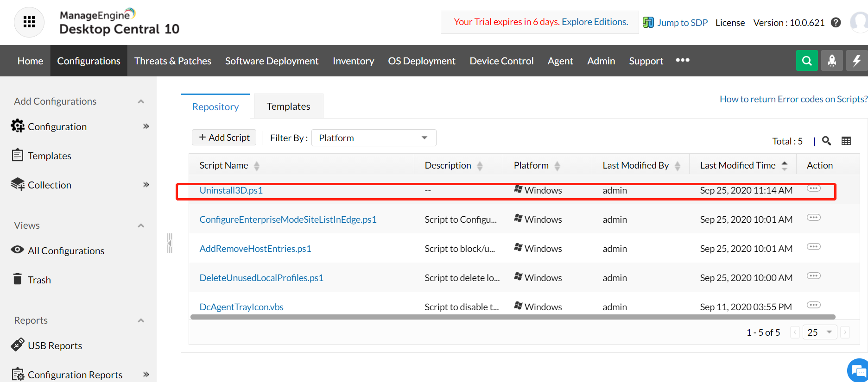
Task: Click the All Configurations eye icon
Action: coord(18,250)
